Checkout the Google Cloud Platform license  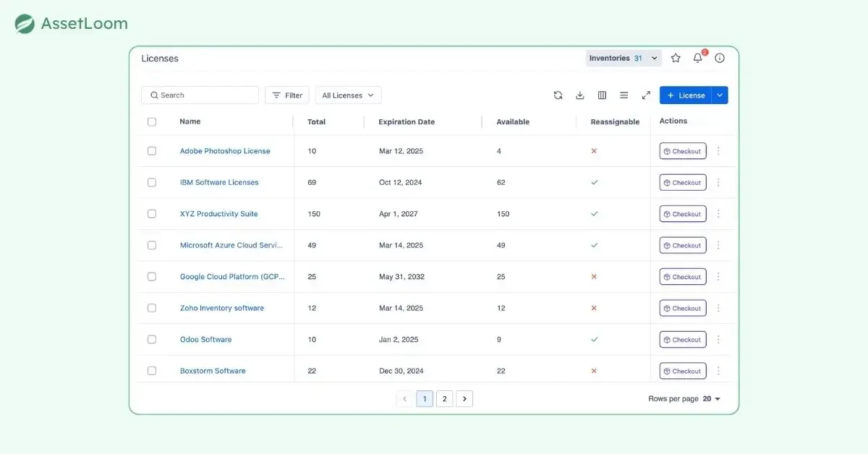point(683,277)
